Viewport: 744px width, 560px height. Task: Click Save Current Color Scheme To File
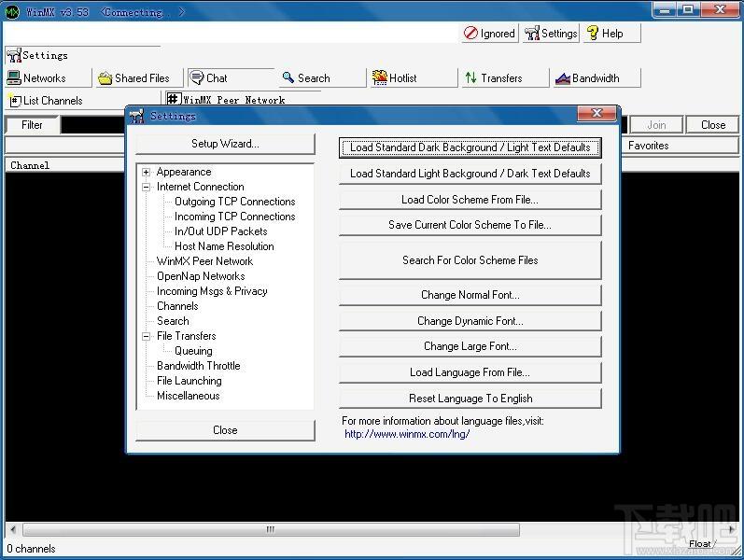pyautogui.click(x=470, y=225)
